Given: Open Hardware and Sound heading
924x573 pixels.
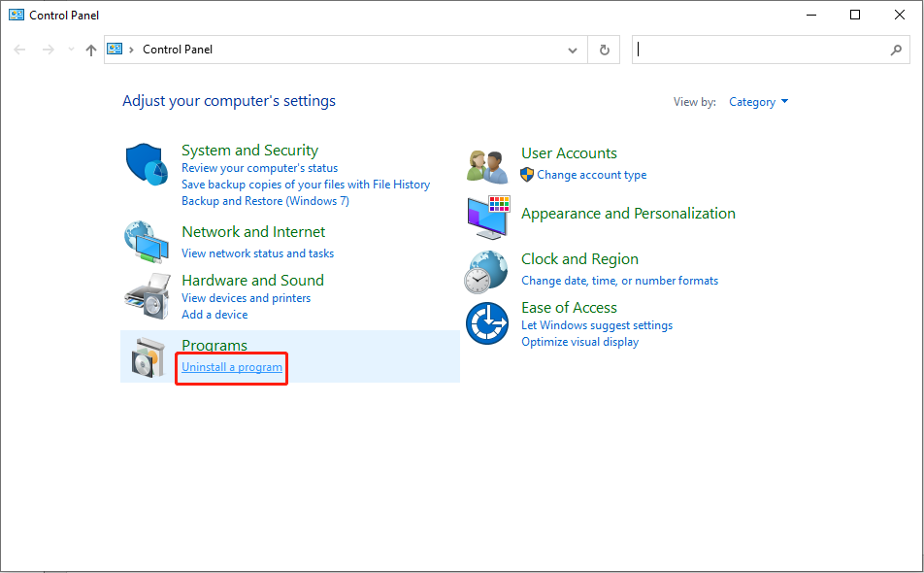Looking at the screenshot, I should point(252,280).
